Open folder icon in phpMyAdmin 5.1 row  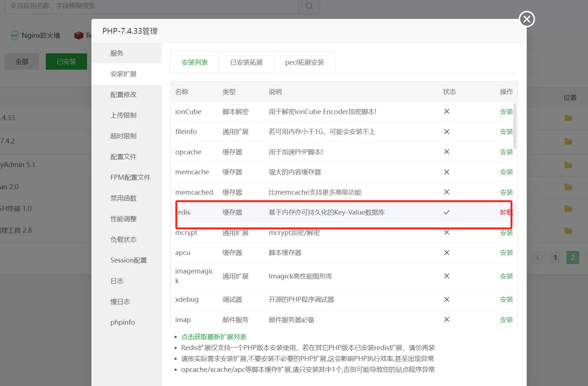568,165
